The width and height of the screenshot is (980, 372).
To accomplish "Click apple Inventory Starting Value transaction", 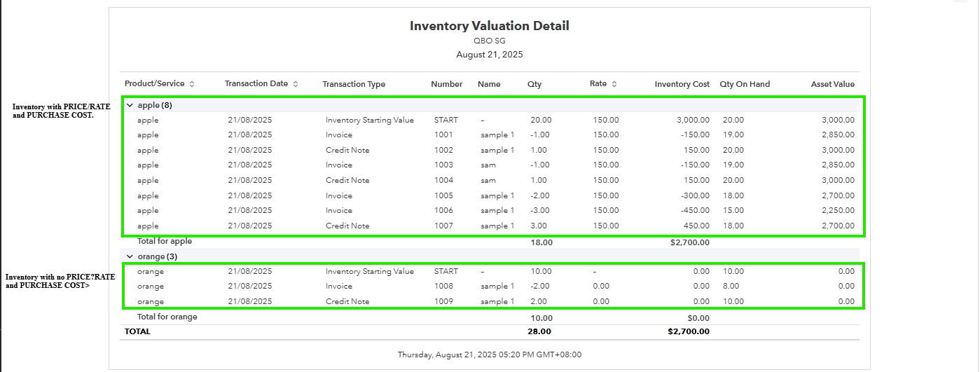I will (369, 120).
